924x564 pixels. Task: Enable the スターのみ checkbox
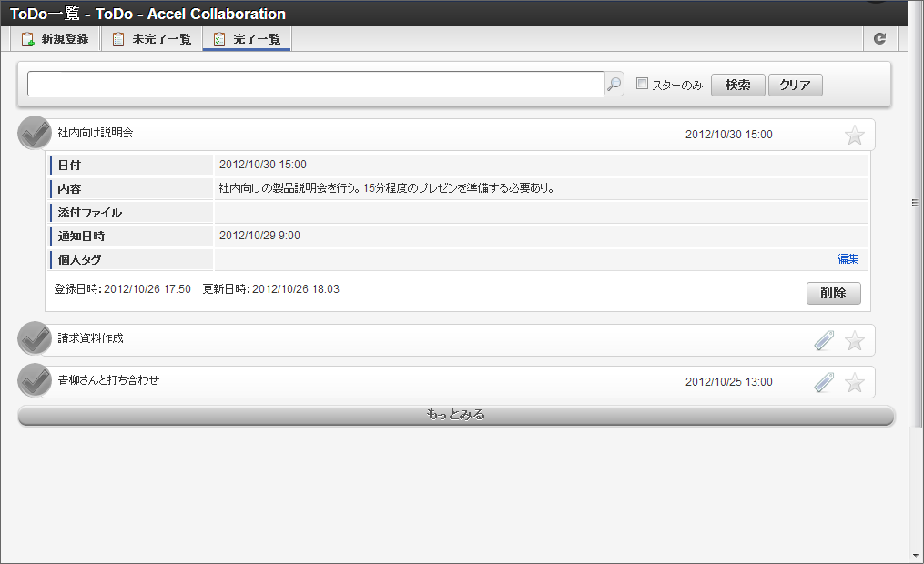643,84
